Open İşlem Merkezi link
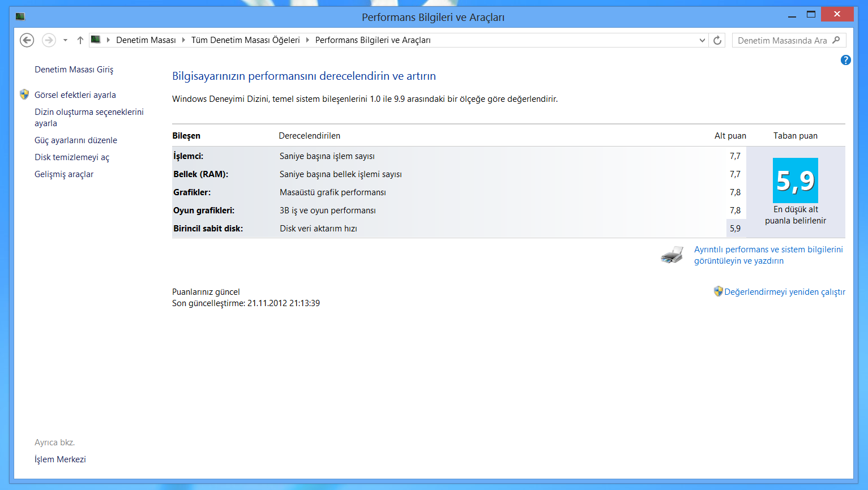Viewport: 868px width, 490px height. pyautogui.click(x=60, y=459)
